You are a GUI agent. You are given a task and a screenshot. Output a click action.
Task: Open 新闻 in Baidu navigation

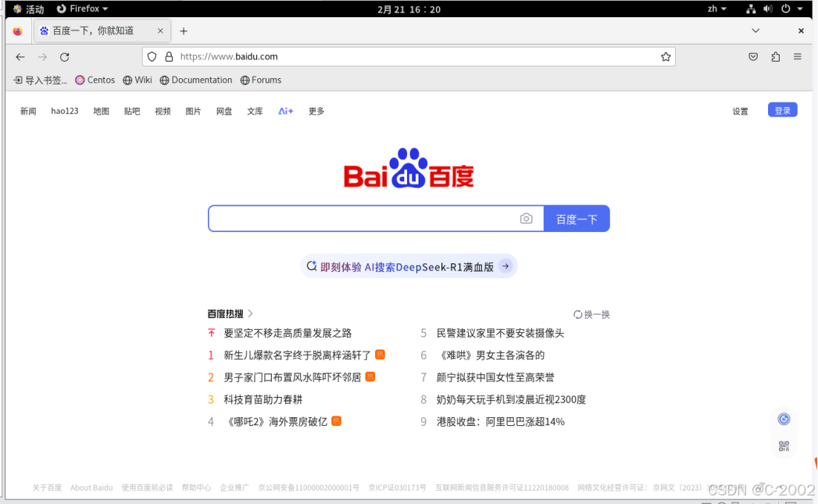[28, 111]
